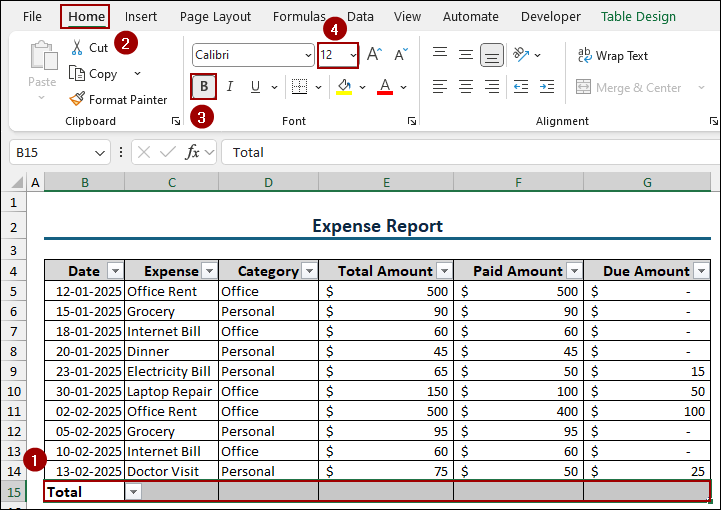Screen dimensions: 721x510
Task: Click the yellow Fill Color button
Action: [x=344, y=87]
